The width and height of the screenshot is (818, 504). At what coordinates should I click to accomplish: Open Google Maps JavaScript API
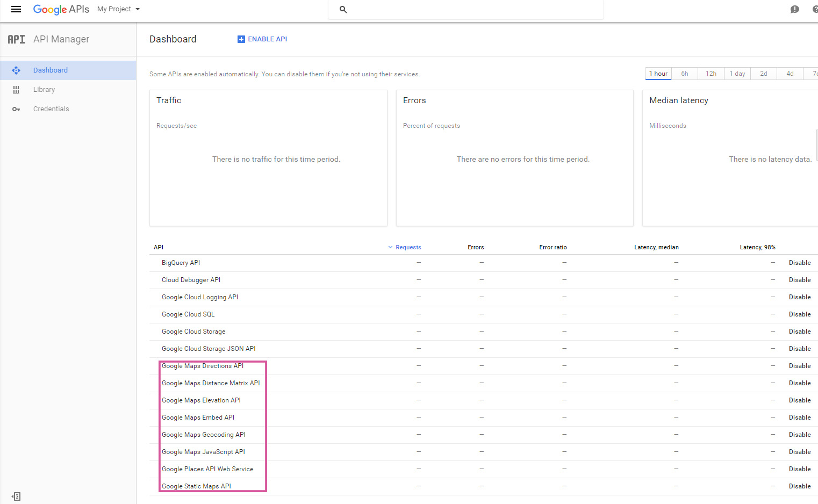click(203, 452)
